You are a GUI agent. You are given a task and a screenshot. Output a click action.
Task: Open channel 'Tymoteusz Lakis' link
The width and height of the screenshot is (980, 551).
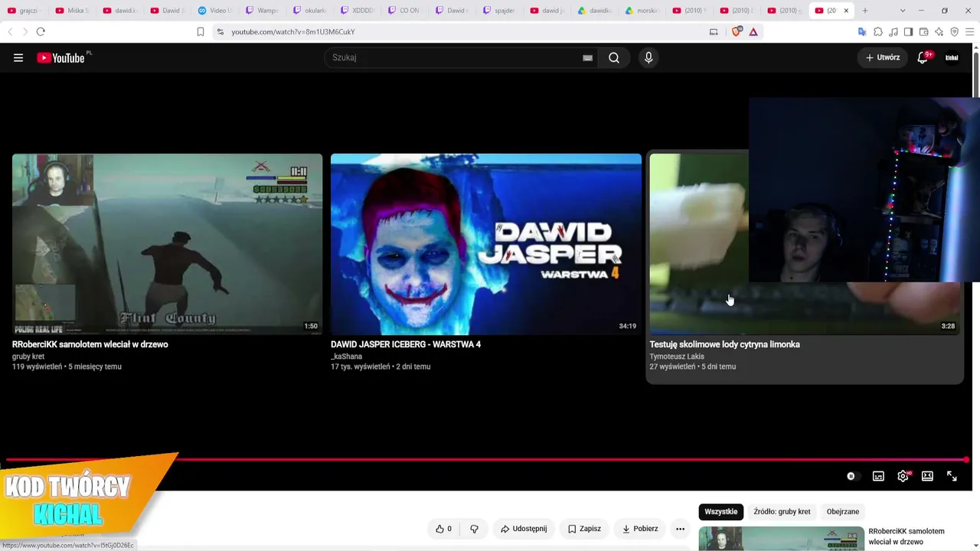[x=677, y=357]
